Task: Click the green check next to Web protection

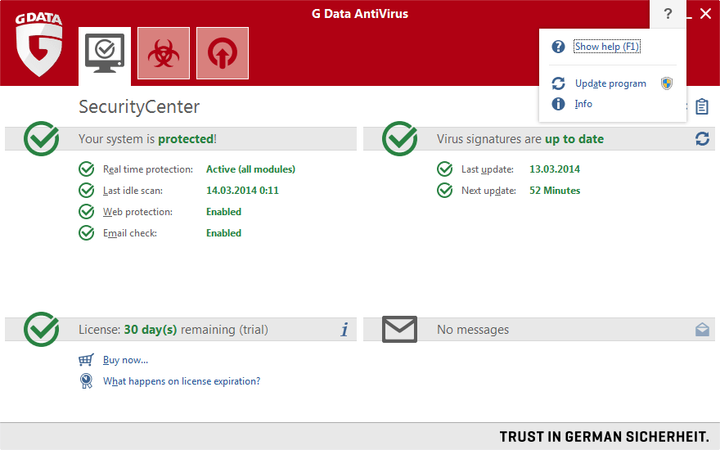Action: click(86, 212)
